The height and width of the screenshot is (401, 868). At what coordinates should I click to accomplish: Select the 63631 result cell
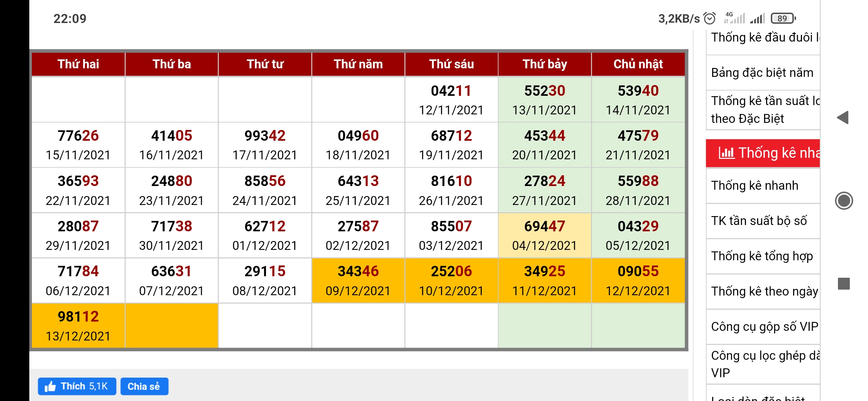click(x=172, y=281)
